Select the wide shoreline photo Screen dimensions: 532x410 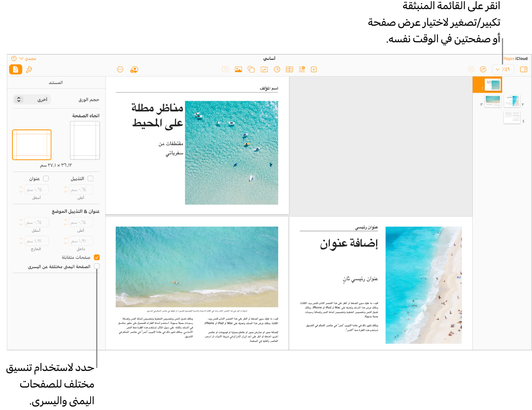(197, 267)
